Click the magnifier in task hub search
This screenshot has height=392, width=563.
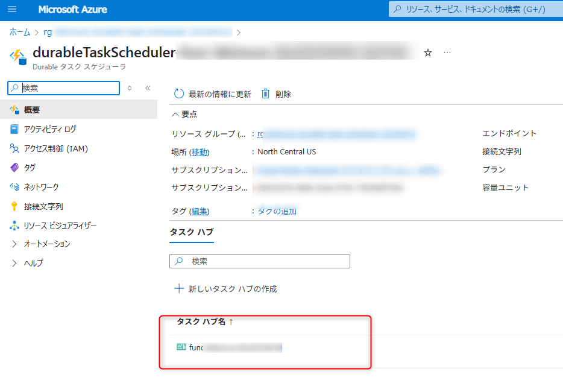tap(179, 261)
